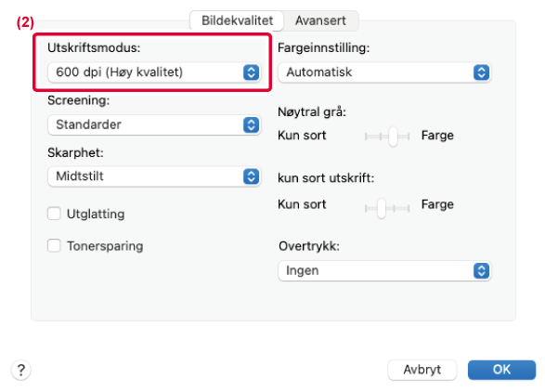The height and width of the screenshot is (392, 545).
Task: Click the OK button
Action: coord(501,370)
